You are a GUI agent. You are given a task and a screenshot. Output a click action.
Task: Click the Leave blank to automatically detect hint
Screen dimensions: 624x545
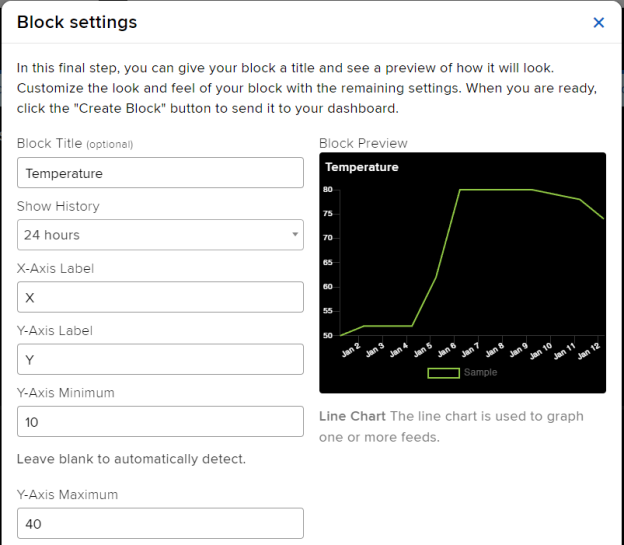click(x=131, y=459)
